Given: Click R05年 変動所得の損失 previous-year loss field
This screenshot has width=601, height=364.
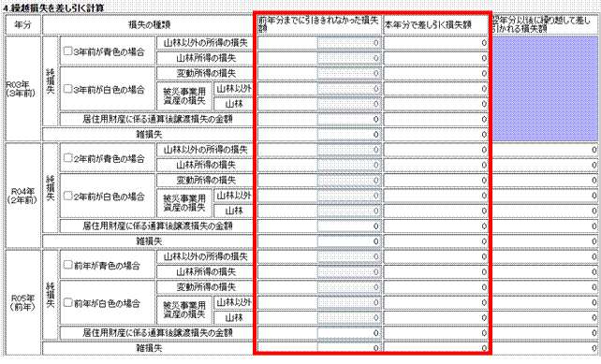Looking at the screenshot, I should pos(349,287).
